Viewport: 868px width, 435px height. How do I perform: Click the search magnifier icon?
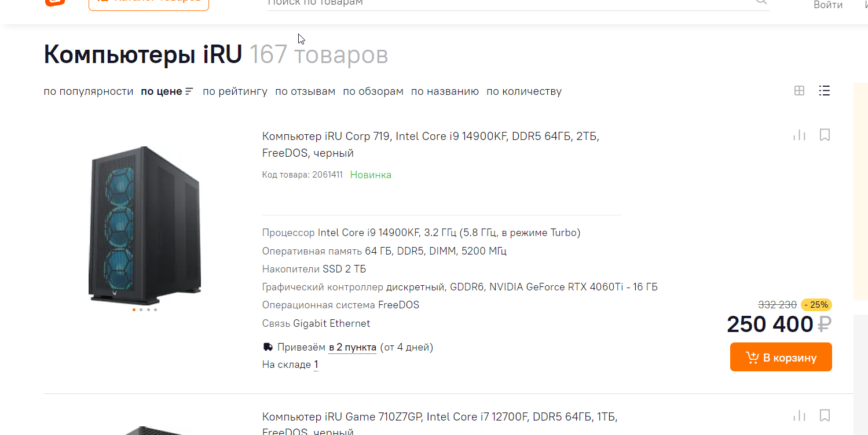(x=761, y=2)
